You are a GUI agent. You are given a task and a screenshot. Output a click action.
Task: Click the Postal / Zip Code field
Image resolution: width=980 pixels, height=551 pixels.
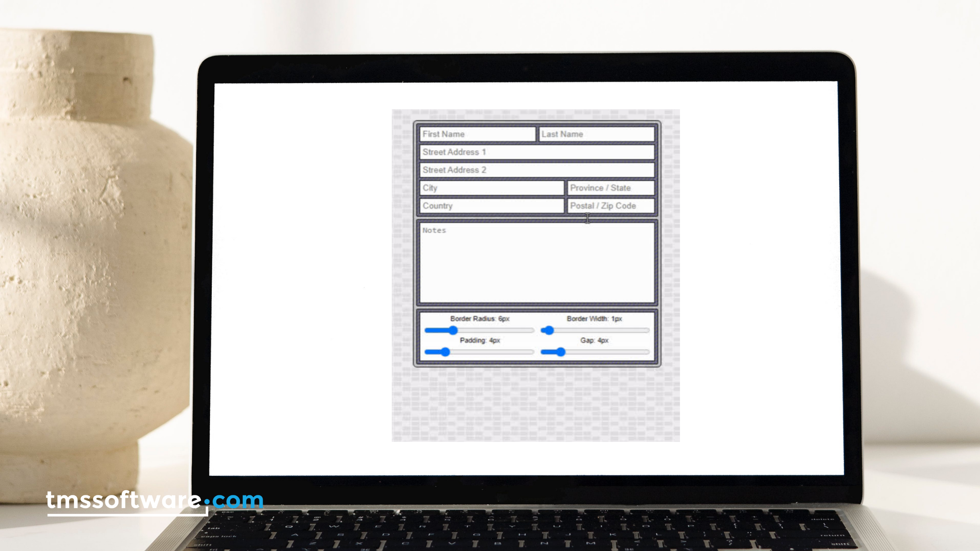609,205
